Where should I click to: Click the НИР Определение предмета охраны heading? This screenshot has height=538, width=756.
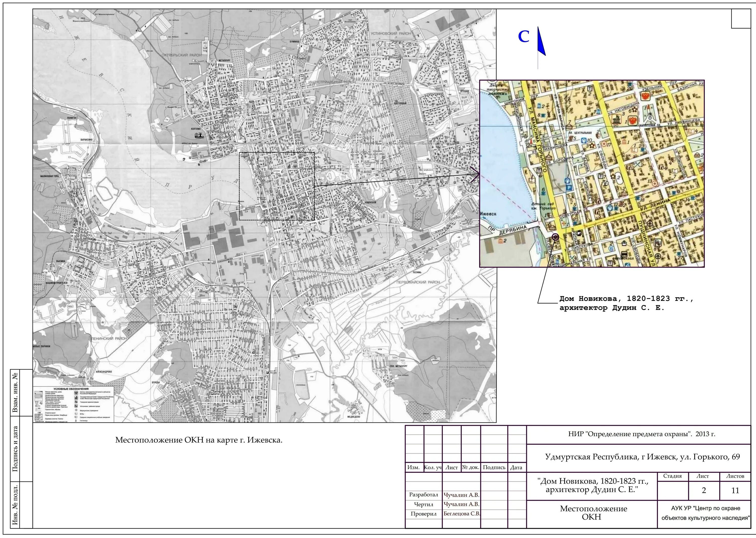642,434
